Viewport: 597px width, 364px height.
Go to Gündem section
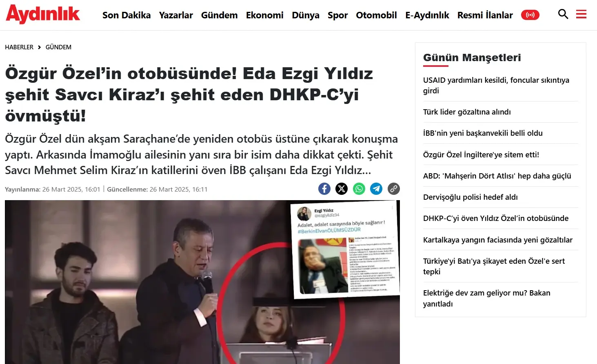tap(219, 15)
